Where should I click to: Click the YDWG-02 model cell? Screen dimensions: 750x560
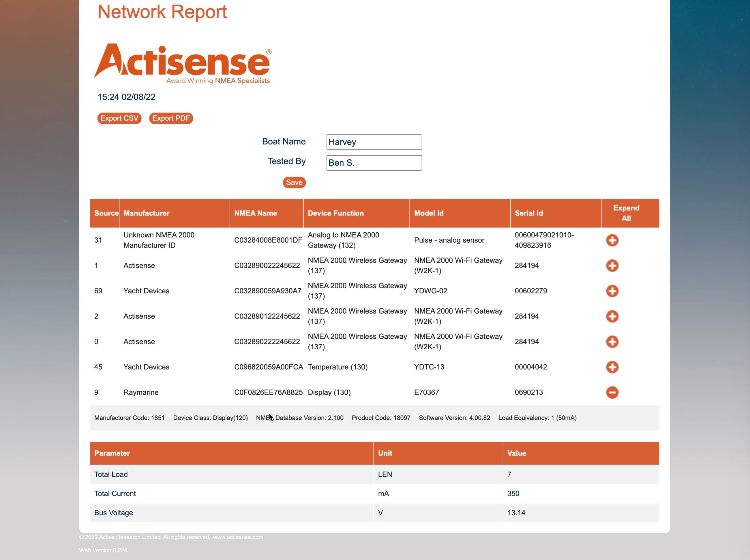[430, 291]
